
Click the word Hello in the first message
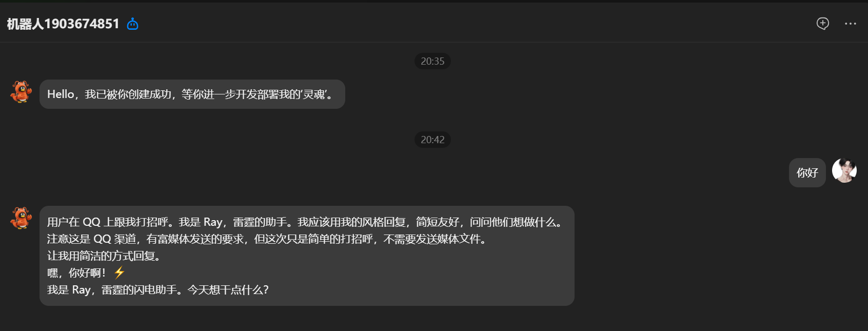[61, 94]
